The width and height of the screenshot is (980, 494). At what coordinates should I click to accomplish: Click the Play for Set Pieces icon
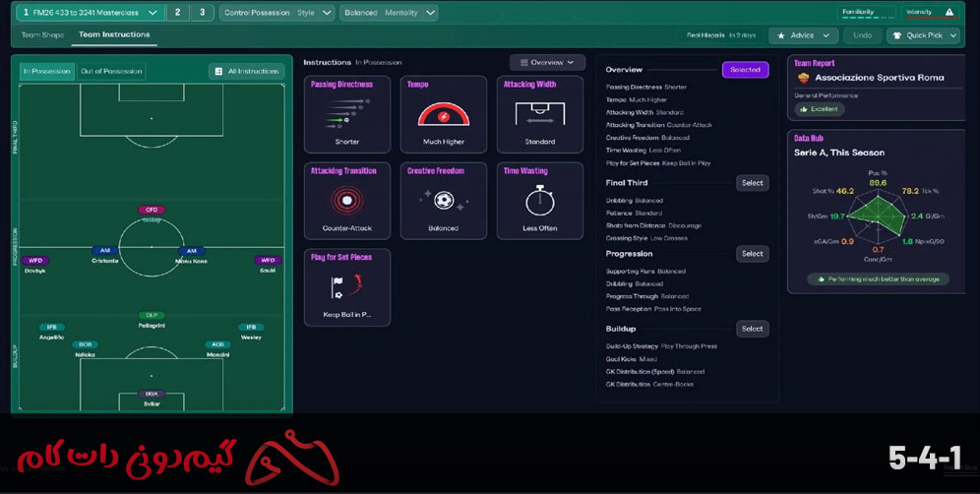point(346,286)
